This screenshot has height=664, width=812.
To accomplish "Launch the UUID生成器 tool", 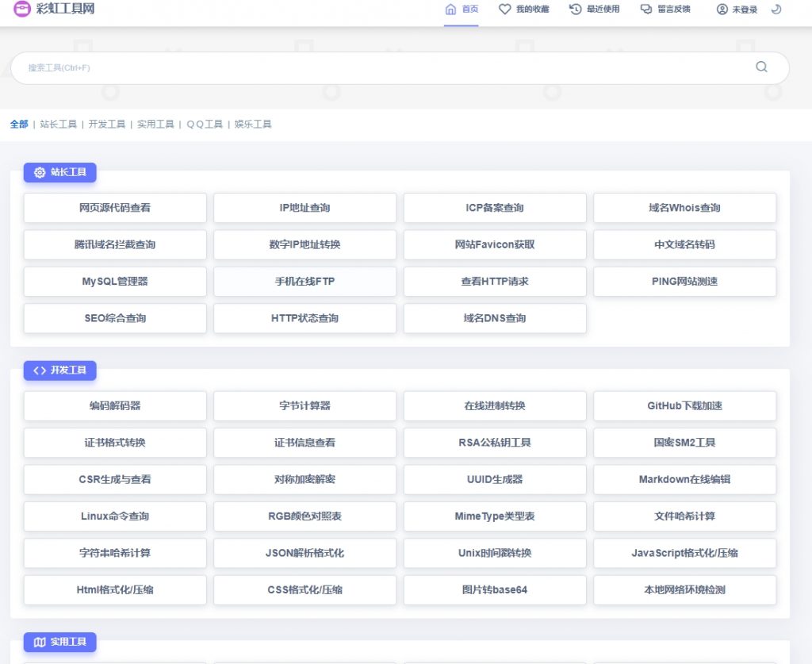I will [495, 480].
